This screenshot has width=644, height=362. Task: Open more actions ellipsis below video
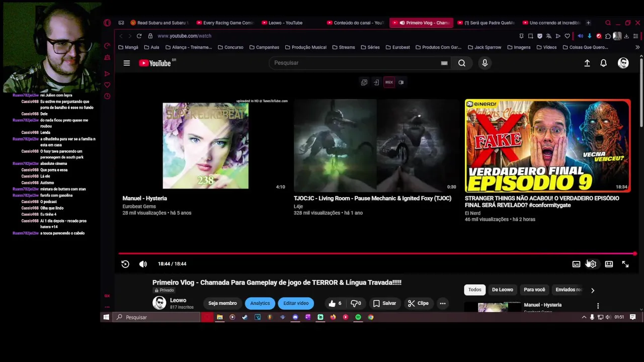443,303
